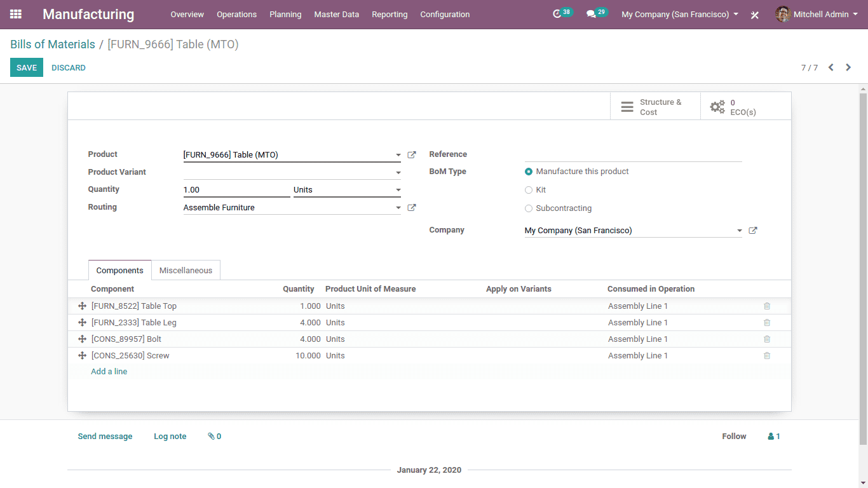
Task: Click Mitchell Admin's avatar picture
Action: 783,14
